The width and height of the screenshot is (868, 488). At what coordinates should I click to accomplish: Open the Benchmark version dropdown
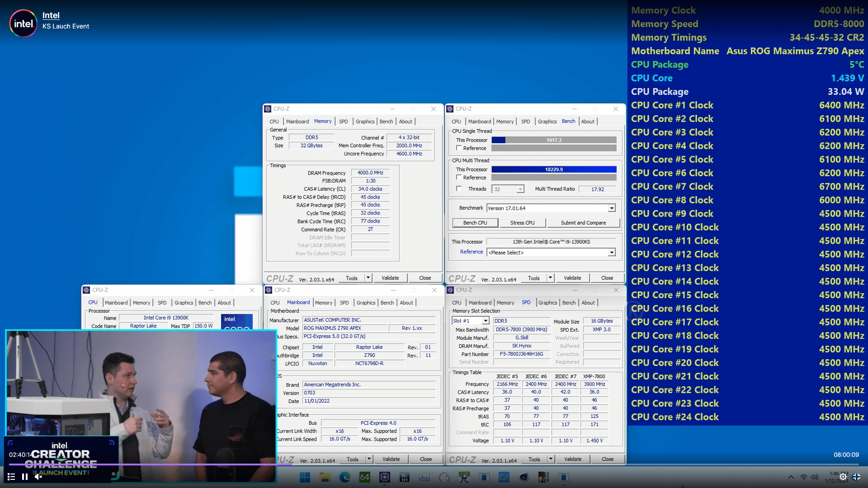(551, 208)
